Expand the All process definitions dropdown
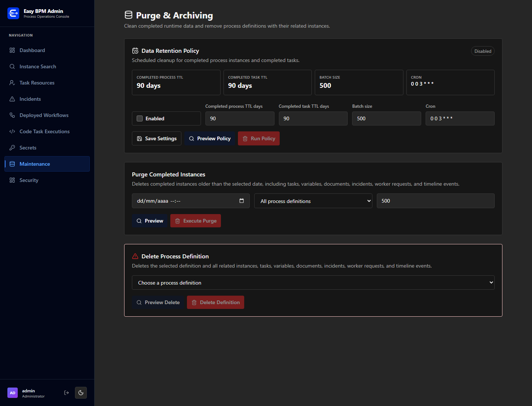The width and height of the screenshot is (532, 406). pos(313,201)
